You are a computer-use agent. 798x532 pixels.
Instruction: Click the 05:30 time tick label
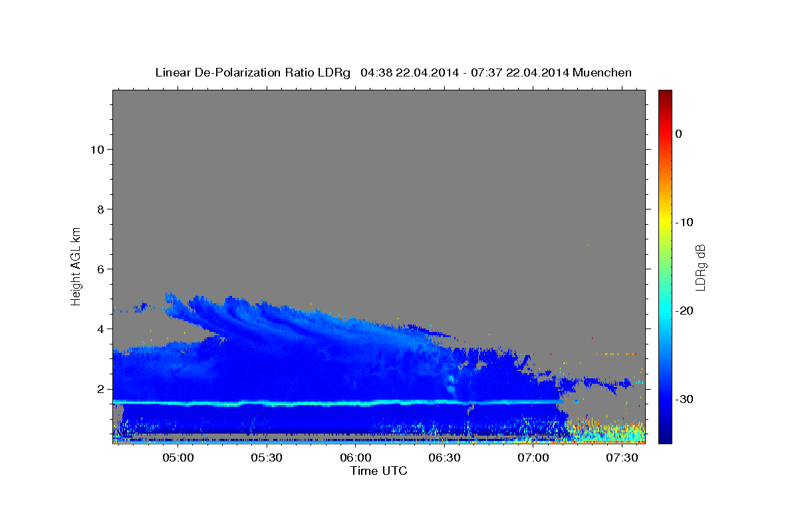(267, 458)
